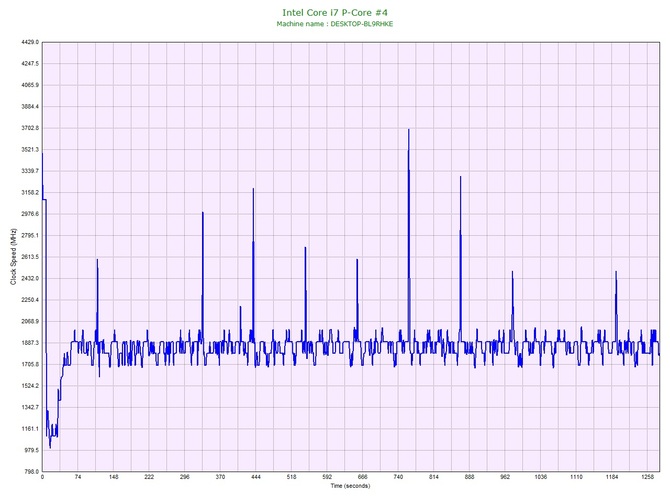Click the y-axis value 1705.8

(x=30, y=365)
